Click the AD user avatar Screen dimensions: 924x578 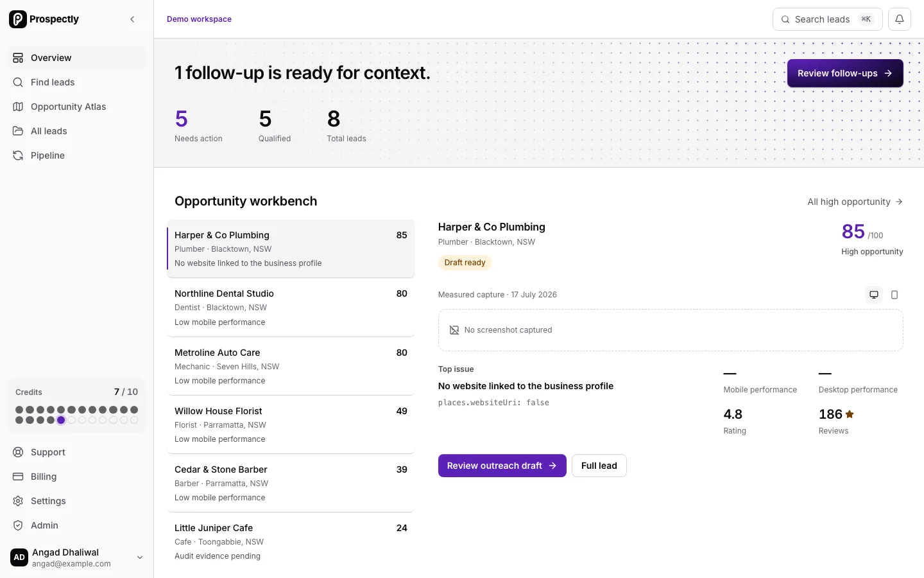point(19,557)
